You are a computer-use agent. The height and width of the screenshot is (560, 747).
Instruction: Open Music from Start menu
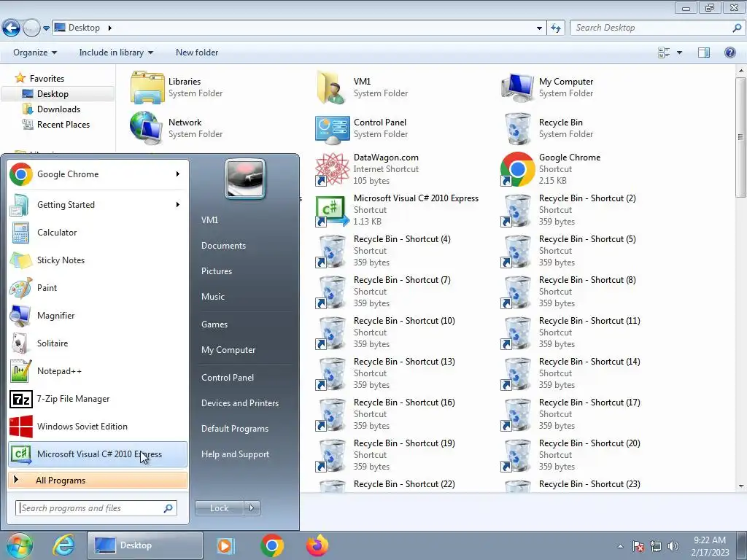212,297
